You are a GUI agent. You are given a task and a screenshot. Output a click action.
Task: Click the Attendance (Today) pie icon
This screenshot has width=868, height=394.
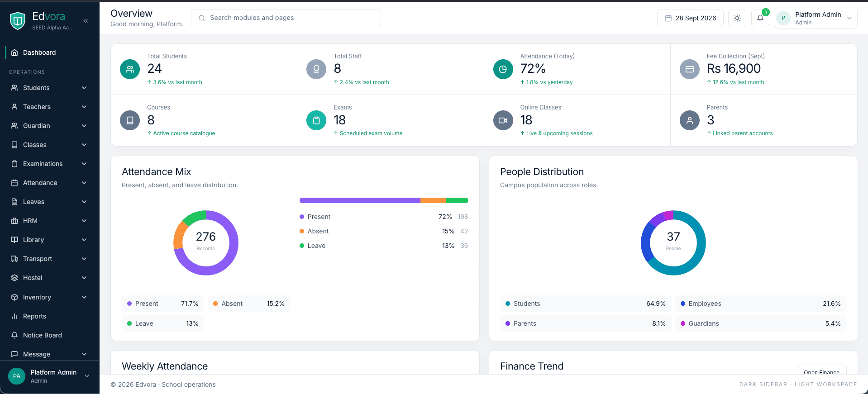[x=503, y=69]
